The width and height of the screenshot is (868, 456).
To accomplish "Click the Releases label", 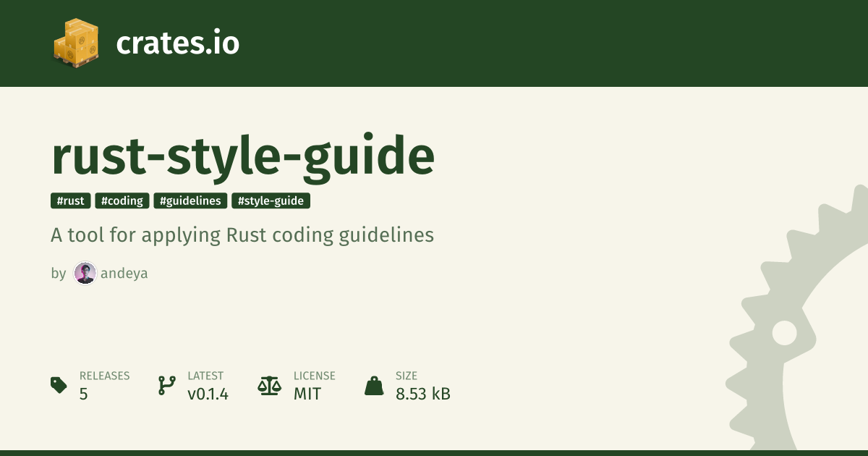I will click(104, 376).
